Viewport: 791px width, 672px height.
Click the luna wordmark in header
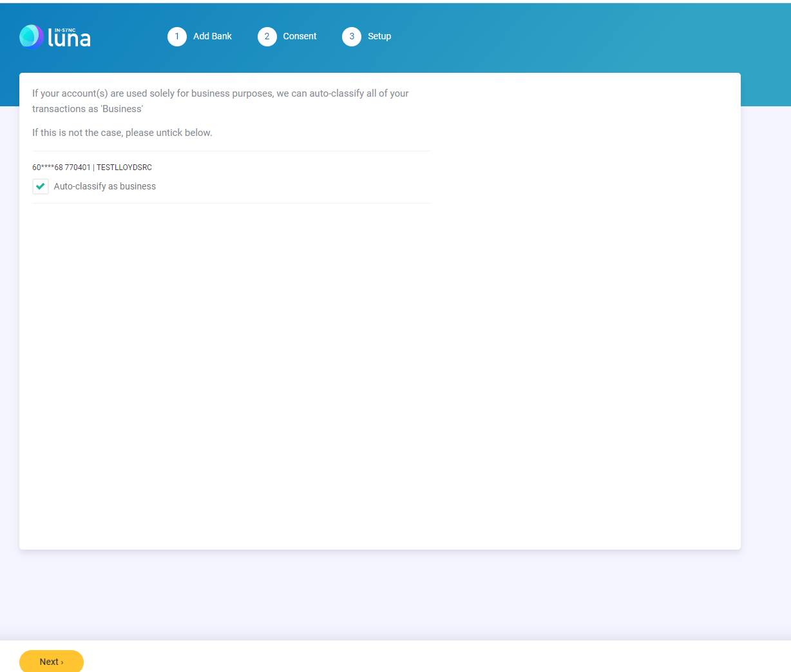coord(70,40)
